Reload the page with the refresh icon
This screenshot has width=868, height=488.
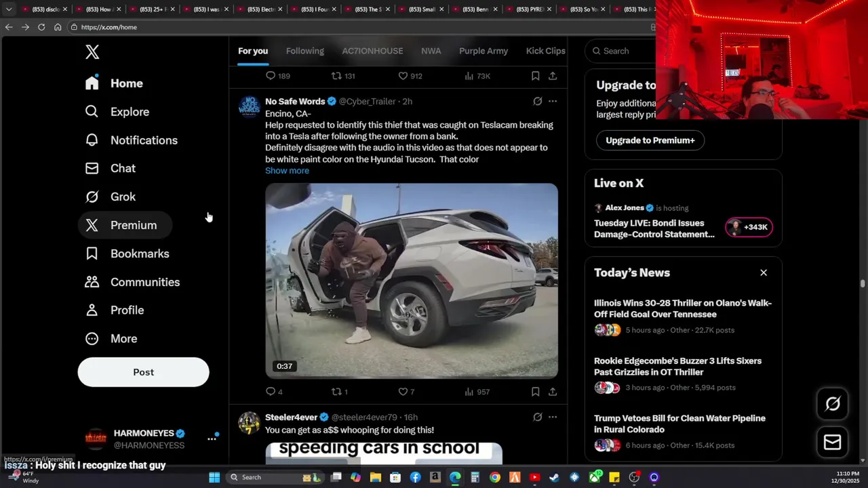click(41, 27)
